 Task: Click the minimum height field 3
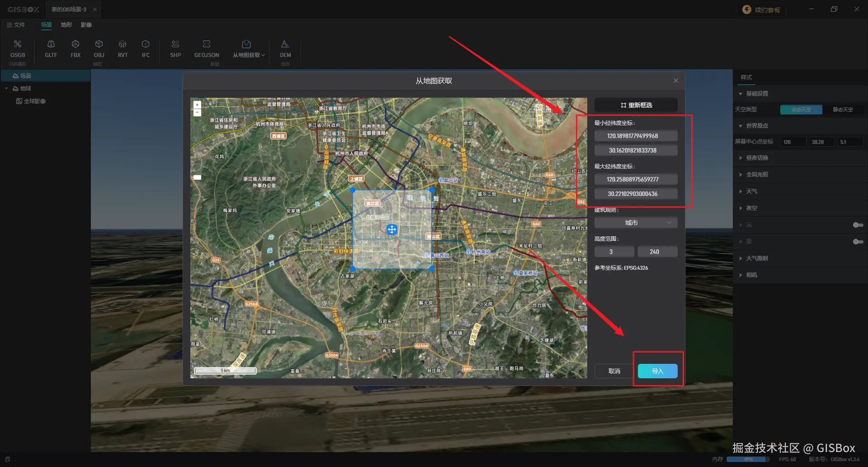[x=614, y=252]
